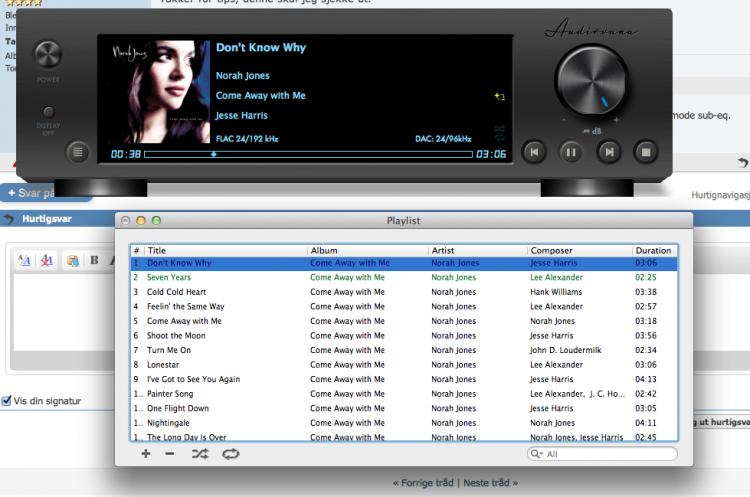Screen dimensions: 750x497
Task: Select the track Turn Me On
Action: point(404,350)
